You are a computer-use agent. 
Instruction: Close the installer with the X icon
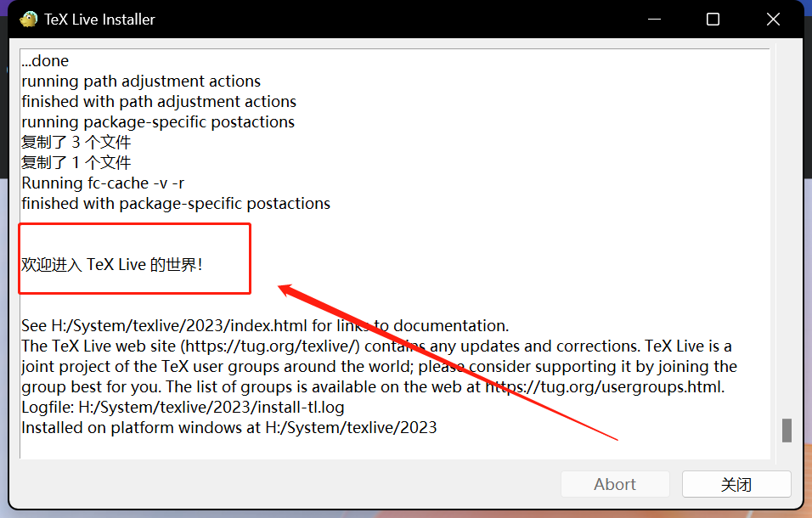(773, 20)
